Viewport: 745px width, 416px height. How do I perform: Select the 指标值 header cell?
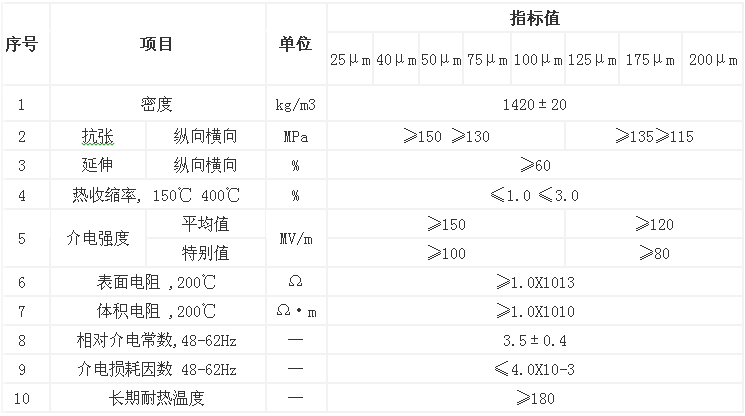[x=535, y=18]
